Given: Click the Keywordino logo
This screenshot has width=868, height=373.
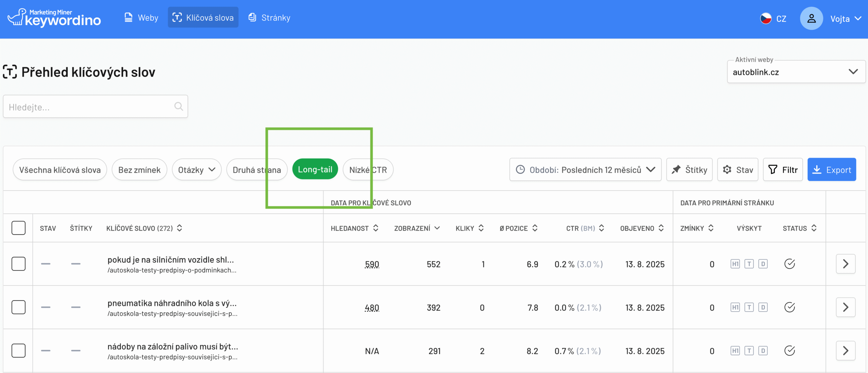Looking at the screenshot, I should click(54, 18).
